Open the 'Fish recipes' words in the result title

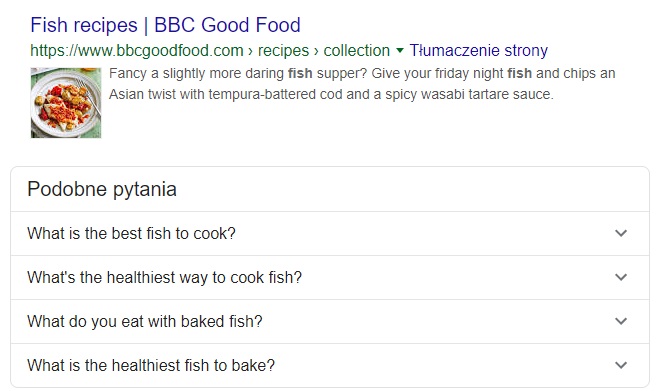pyautogui.click(x=84, y=25)
